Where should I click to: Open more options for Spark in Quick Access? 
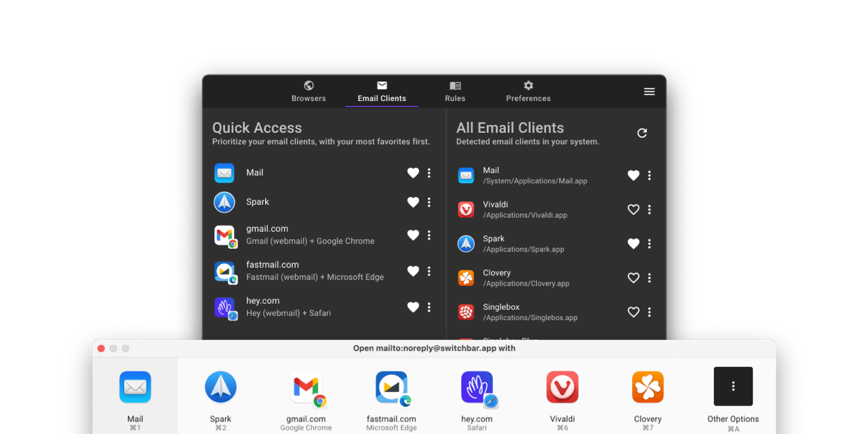(429, 202)
